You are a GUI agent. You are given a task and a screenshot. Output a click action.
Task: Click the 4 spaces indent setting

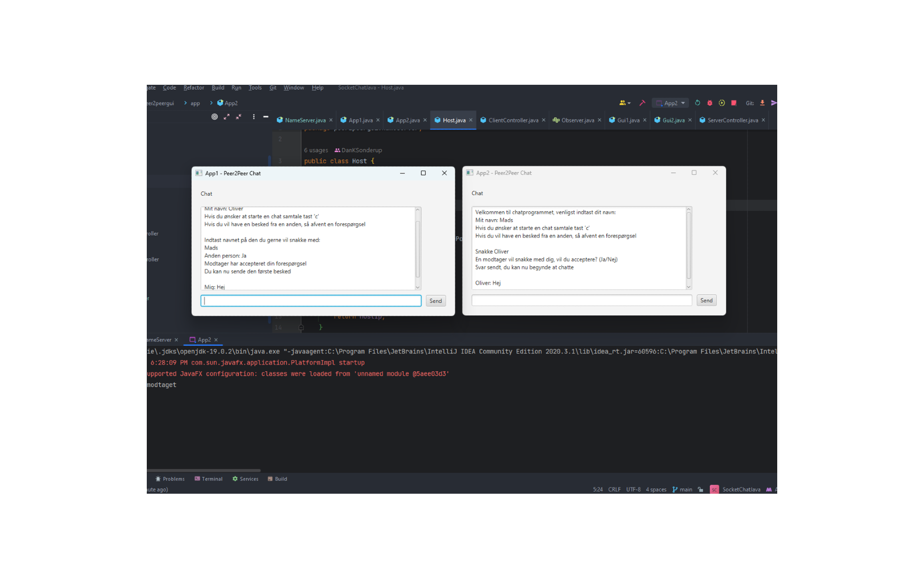point(656,490)
